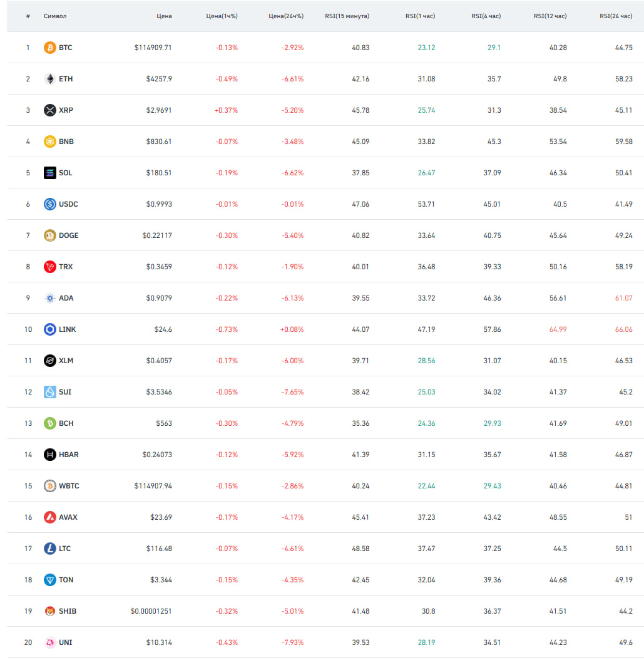The image size is (644, 660).
Task: Click the Ethereum ETH coin icon
Action: tap(49, 79)
